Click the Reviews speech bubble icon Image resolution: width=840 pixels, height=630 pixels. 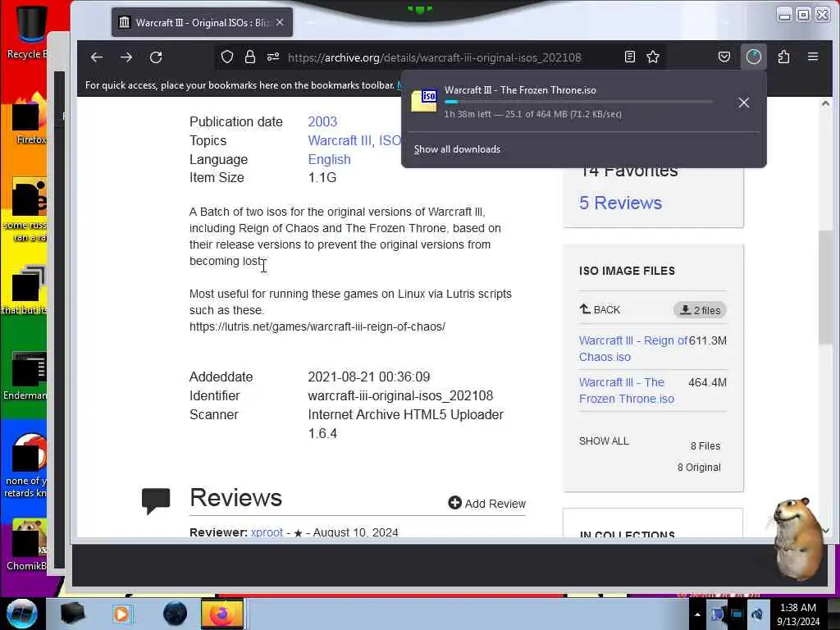point(156,501)
